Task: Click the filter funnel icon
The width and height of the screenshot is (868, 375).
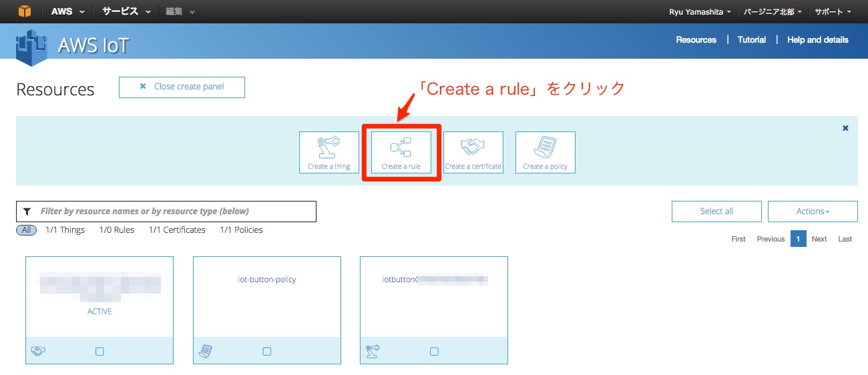Action: tap(27, 212)
